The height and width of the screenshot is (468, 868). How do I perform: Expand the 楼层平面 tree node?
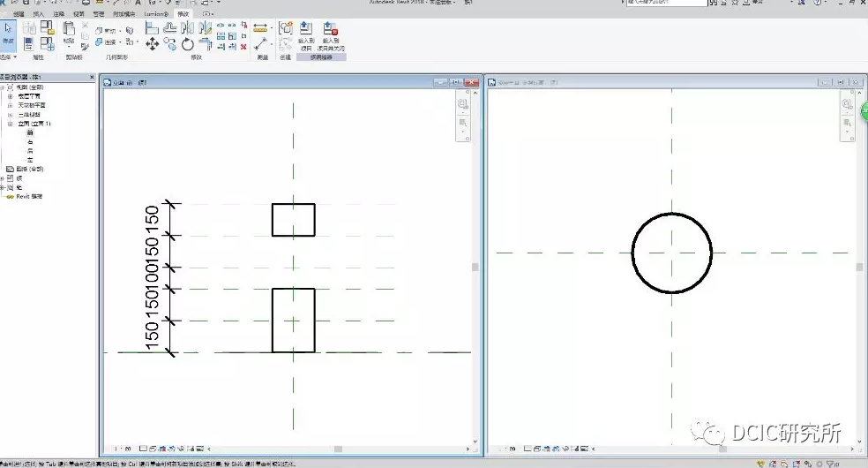(x=10, y=96)
